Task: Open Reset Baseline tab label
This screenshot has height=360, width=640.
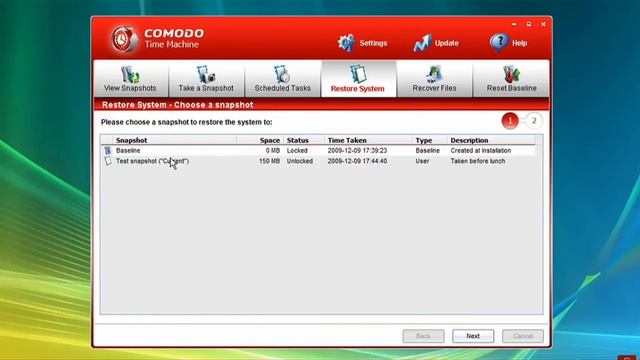Action: [x=511, y=88]
